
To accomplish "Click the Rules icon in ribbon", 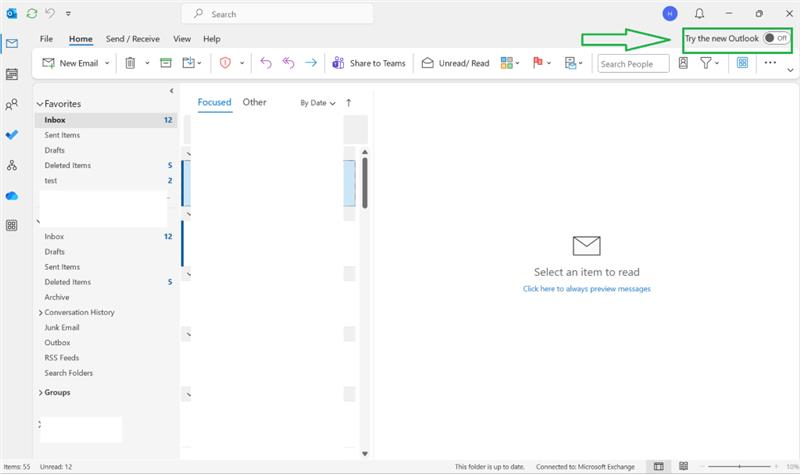I will [x=570, y=63].
